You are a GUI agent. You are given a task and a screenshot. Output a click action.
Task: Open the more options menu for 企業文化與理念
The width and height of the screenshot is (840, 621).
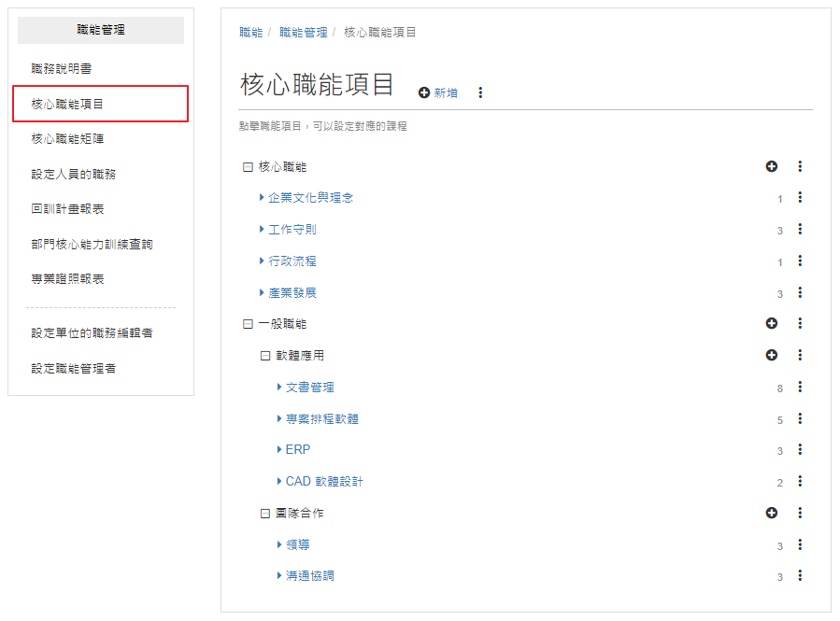click(800, 198)
